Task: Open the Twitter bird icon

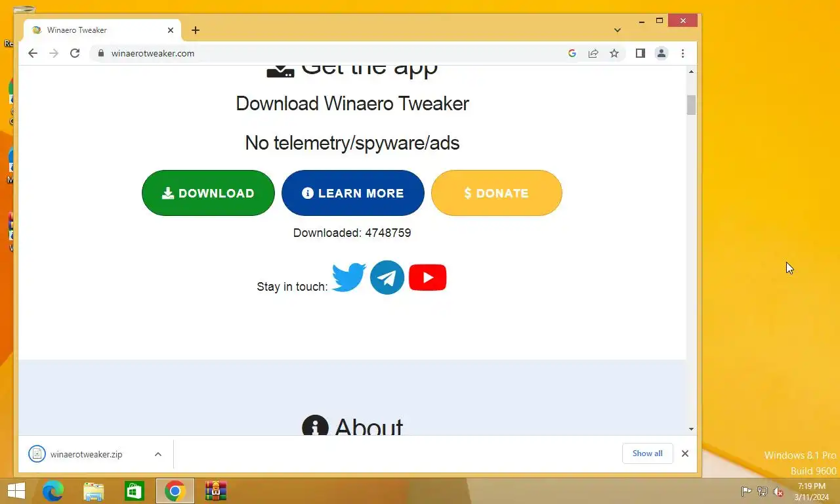Action: click(348, 278)
